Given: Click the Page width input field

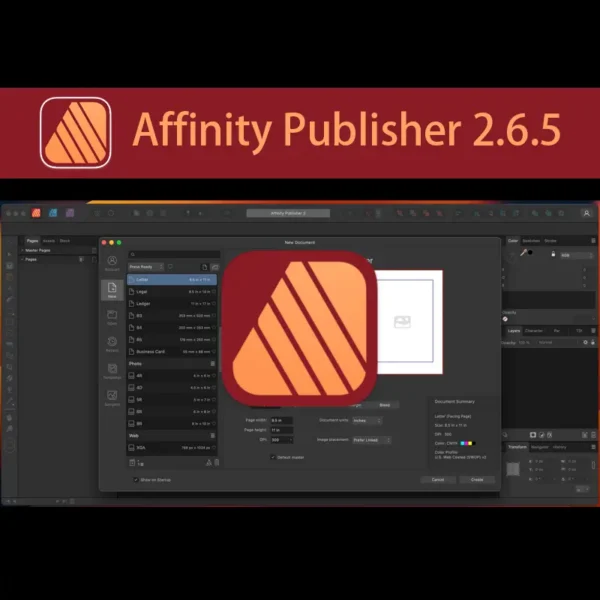Looking at the screenshot, I should tap(282, 420).
